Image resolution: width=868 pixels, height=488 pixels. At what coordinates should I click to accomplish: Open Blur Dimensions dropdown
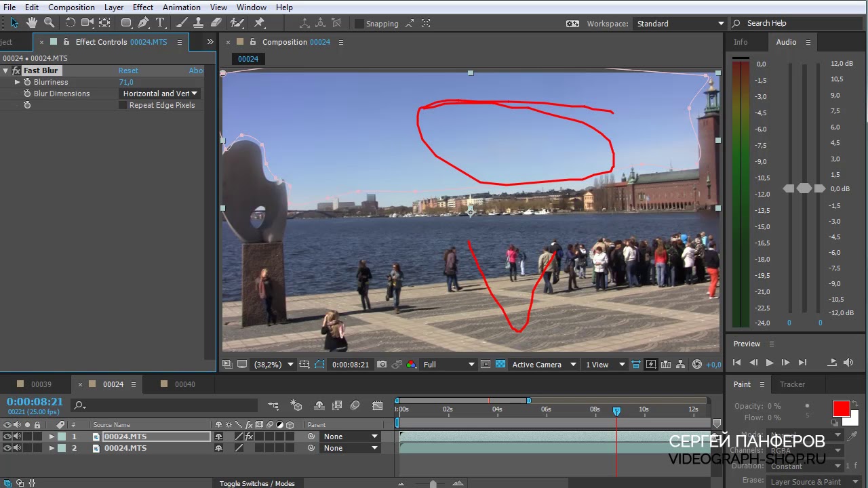pos(160,94)
